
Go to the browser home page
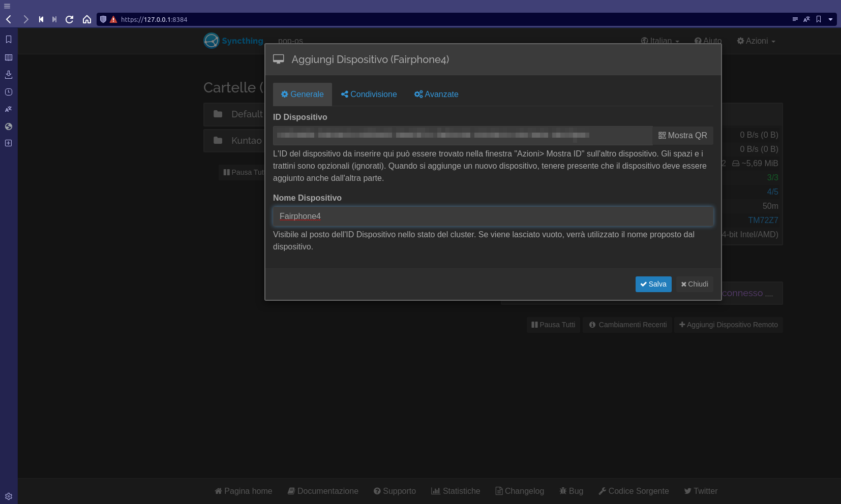pos(87,19)
